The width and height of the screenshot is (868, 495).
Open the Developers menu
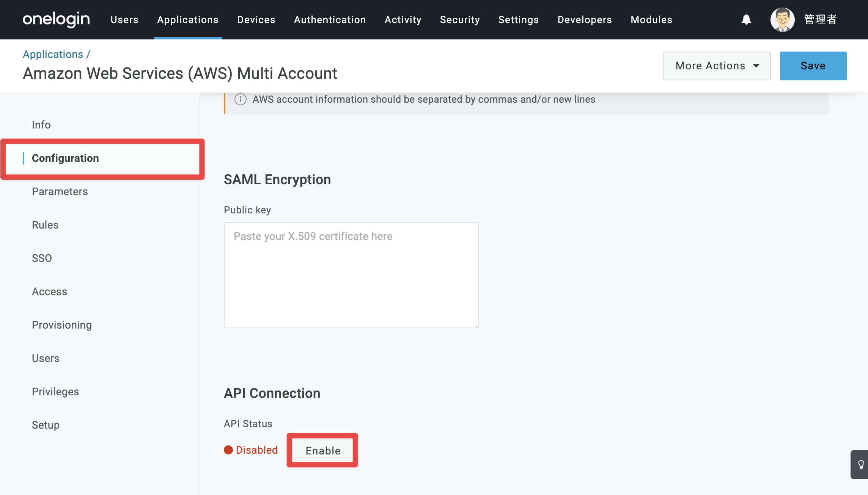(585, 19)
